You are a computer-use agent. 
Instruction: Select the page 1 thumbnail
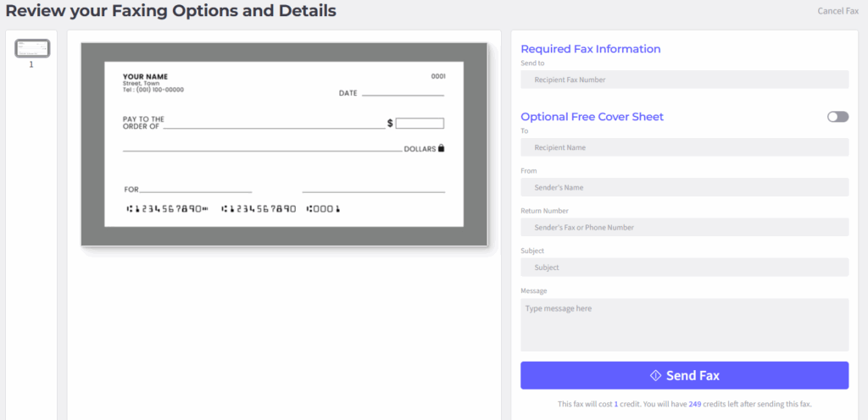coord(32,49)
